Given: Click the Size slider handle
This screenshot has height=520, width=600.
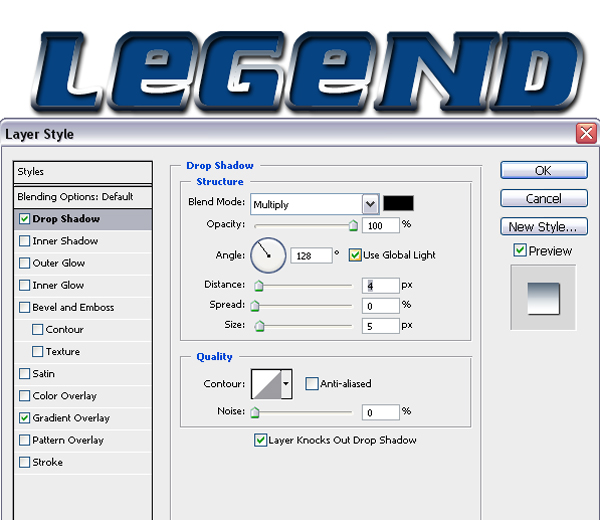Looking at the screenshot, I should [260, 326].
